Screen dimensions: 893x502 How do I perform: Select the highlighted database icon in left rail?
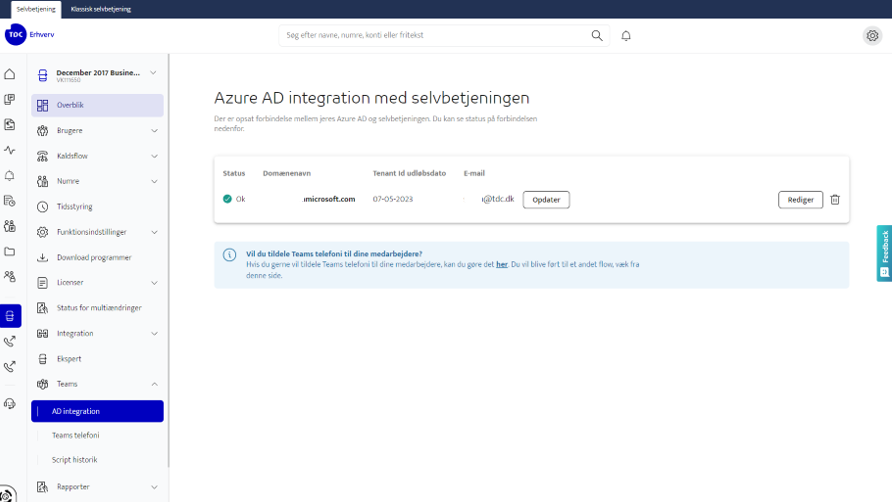pyautogui.click(x=10, y=316)
